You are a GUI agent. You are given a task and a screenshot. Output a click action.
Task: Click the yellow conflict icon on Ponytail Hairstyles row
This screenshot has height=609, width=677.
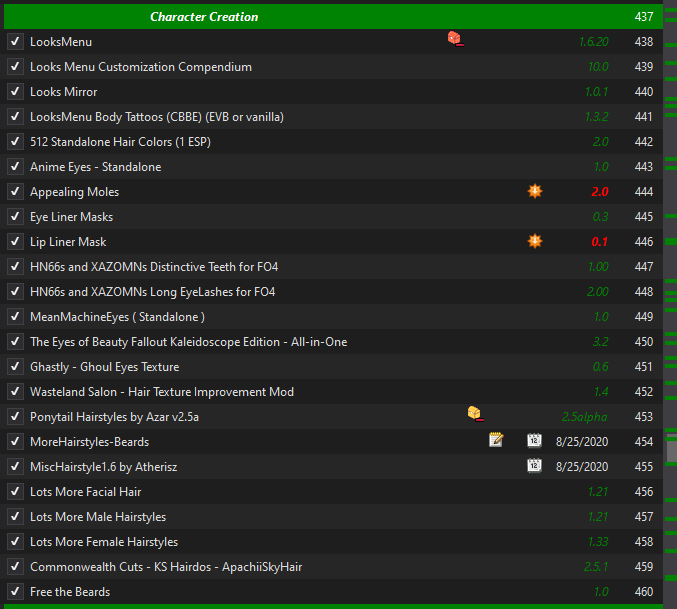coord(475,414)
